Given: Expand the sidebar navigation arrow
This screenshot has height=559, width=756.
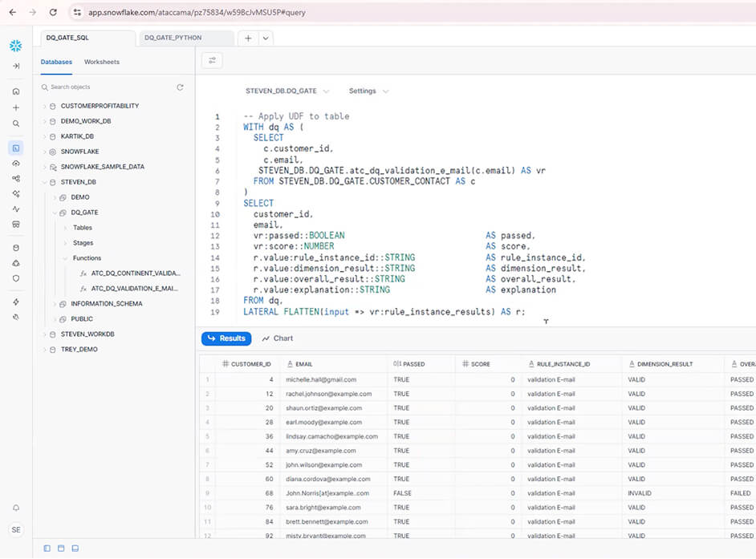Looking at the screenshot, I should [x=16, y=66].
